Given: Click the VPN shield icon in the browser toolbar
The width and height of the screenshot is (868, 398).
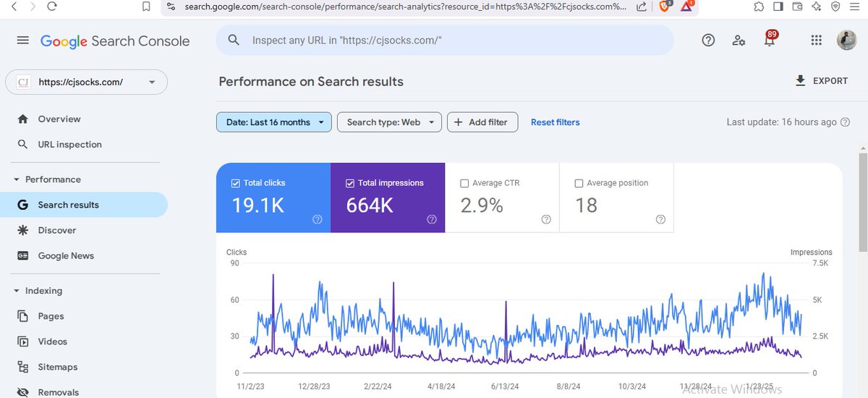Looking at the screenshot, I should pos(835,7).
